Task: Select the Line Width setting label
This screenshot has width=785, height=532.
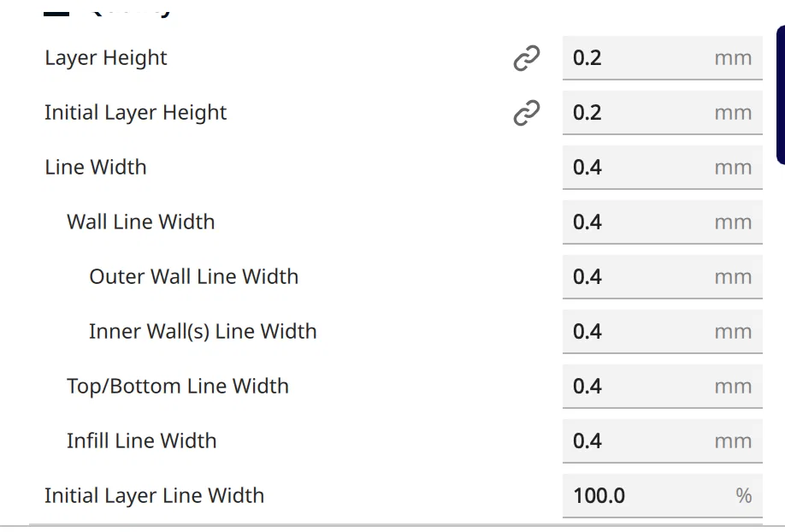Action: [x=95, y=168]
